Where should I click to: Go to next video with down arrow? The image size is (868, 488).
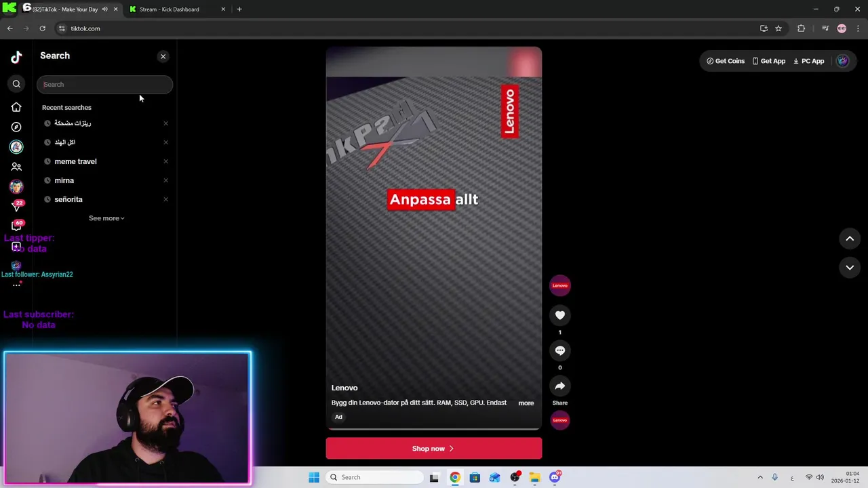coord(850,268)
